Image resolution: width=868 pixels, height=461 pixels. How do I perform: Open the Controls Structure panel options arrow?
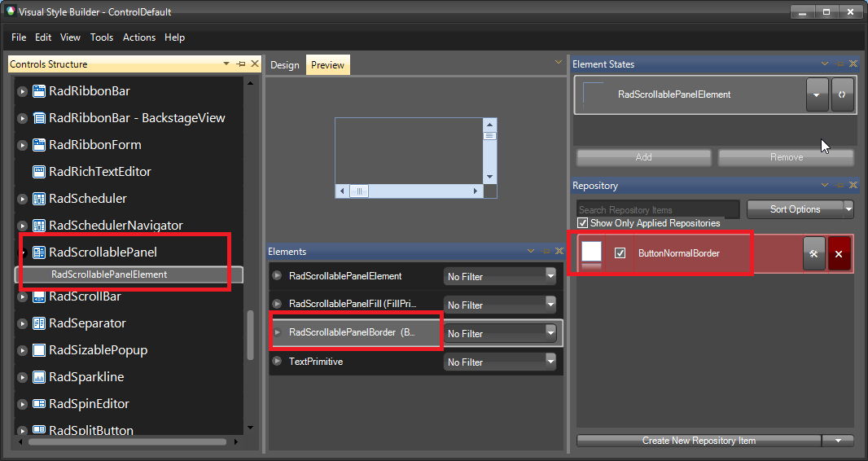click(226, 64)
